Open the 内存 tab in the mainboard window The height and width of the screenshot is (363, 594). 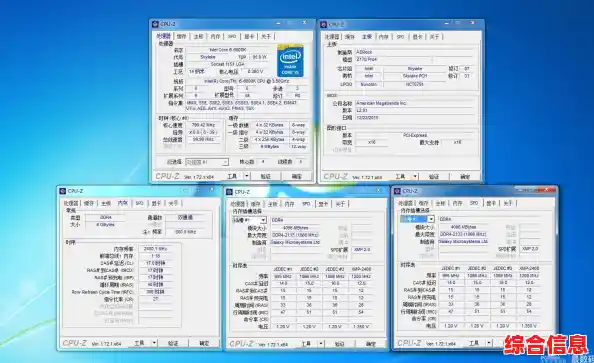384,37
